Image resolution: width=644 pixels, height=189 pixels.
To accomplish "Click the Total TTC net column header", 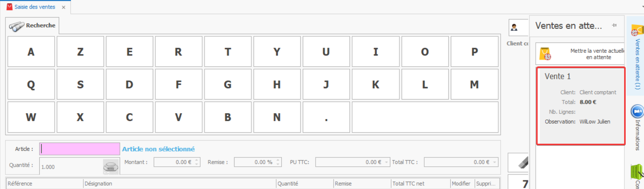I will 421,184.
